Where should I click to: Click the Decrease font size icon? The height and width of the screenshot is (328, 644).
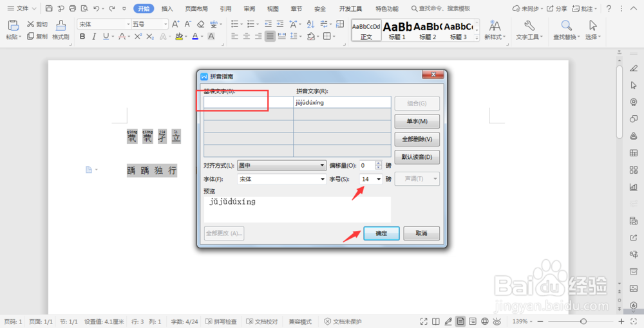187,24
